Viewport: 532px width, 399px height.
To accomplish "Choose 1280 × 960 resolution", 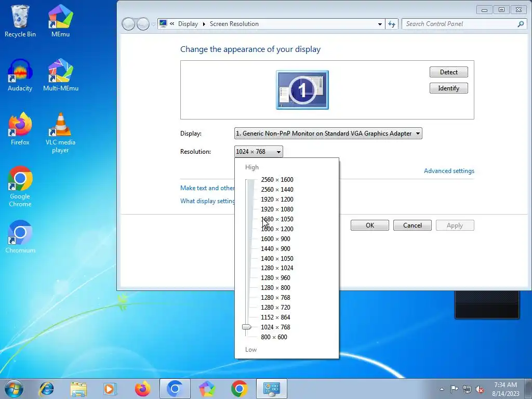I will (275, 277).
